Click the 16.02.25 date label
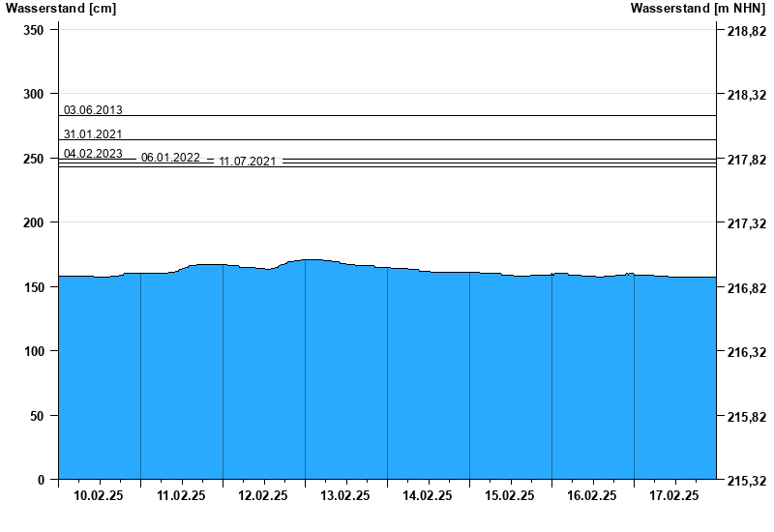This screenshot has width=774, height=532. click(592, 495)
